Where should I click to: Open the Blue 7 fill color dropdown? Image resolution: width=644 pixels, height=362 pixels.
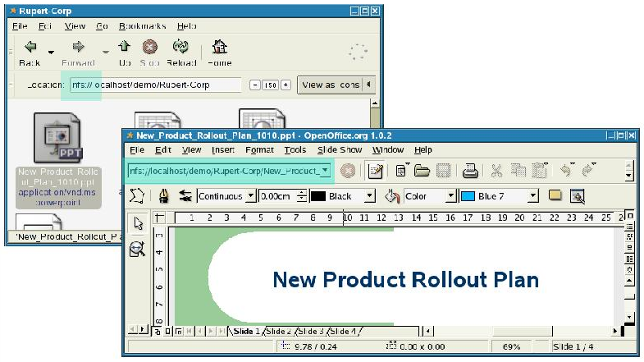pos(499,196)
